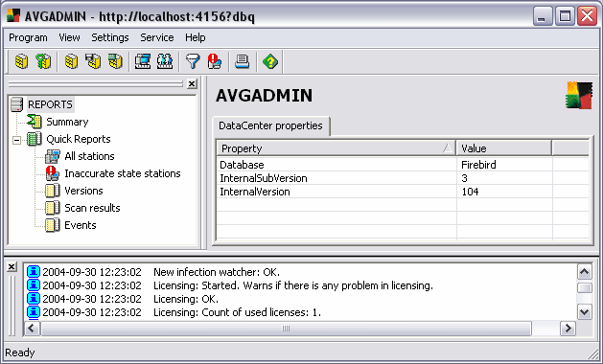Select Versions report
The height and width of the screenshot is (364, 603).
(x=83, y=191)
